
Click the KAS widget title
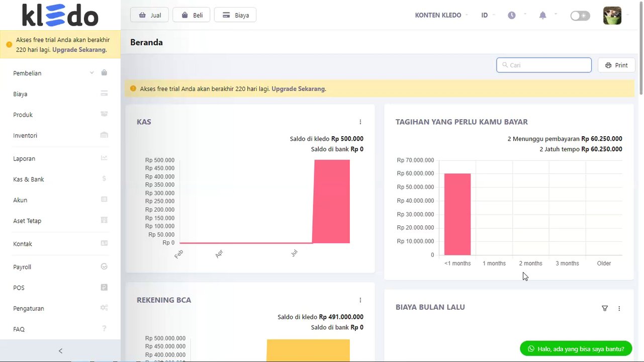(144, 122)
